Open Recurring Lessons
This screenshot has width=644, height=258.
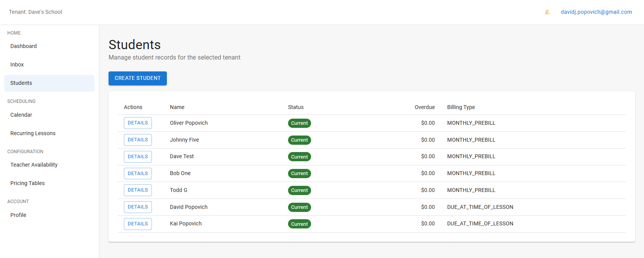click(49, 133)
